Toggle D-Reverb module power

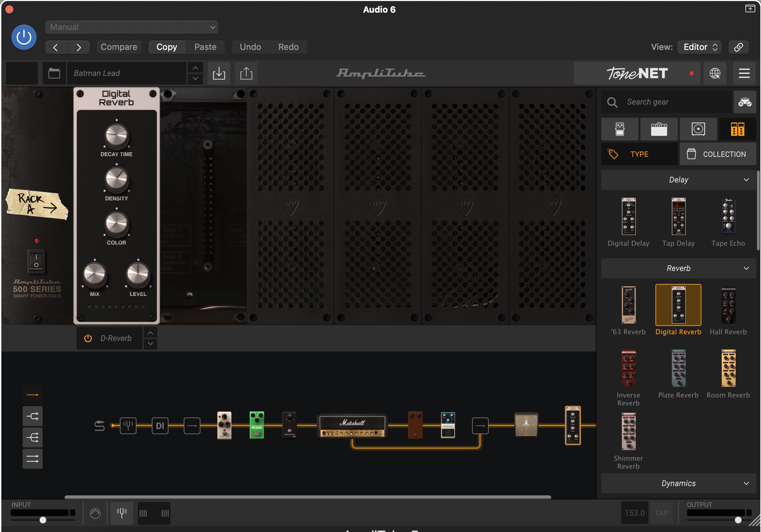(x=88, y=338)
